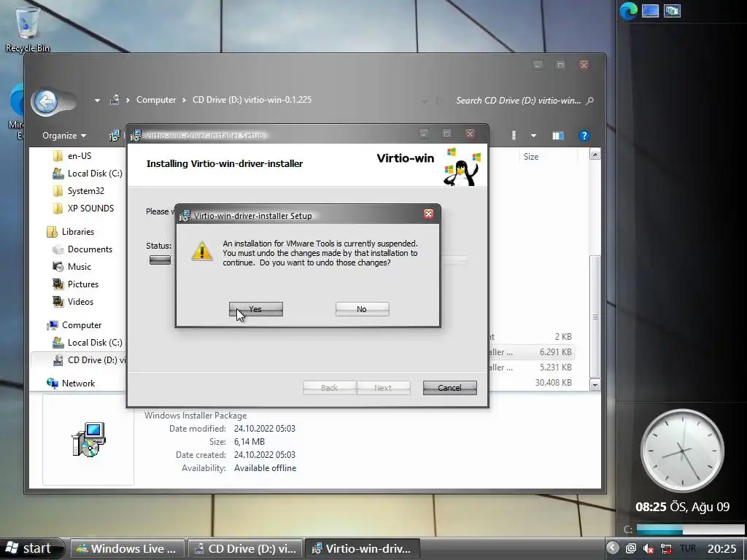Select the file row showing 2 KB
This screenshot has height=560, width=747.
(x=531, y=337)
